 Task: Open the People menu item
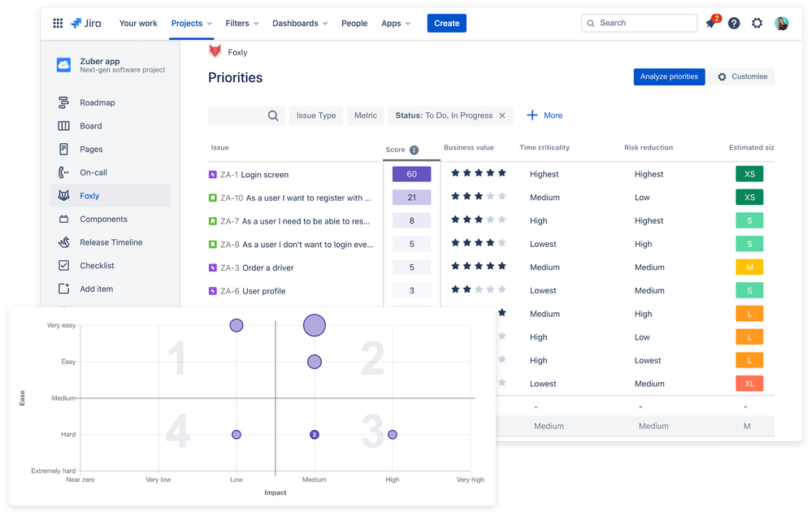tap(354, 24)
